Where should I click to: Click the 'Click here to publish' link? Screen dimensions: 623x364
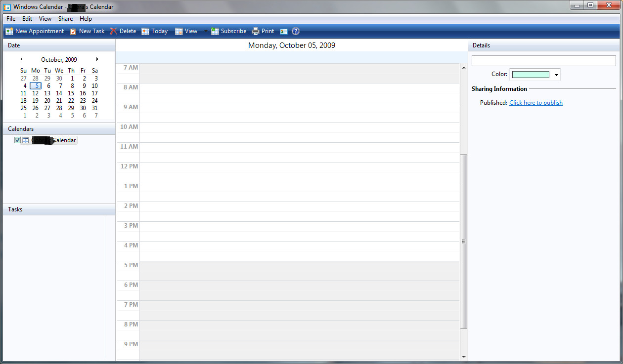[x=535, y=102]
